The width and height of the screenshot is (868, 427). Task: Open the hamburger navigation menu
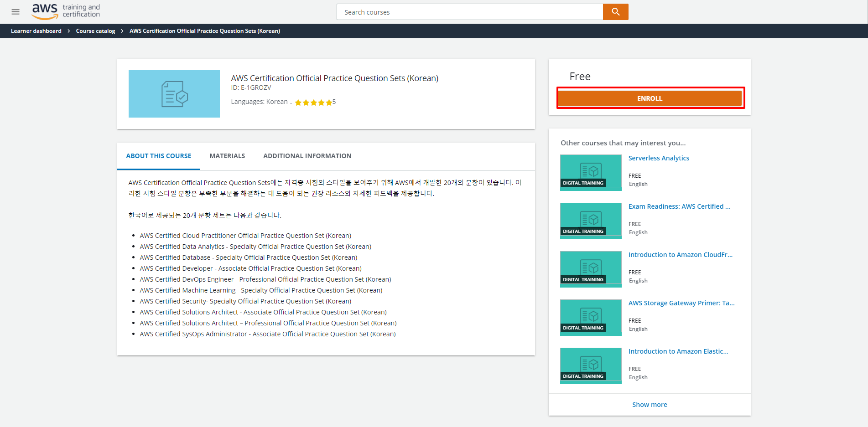[x=16, y=12]
